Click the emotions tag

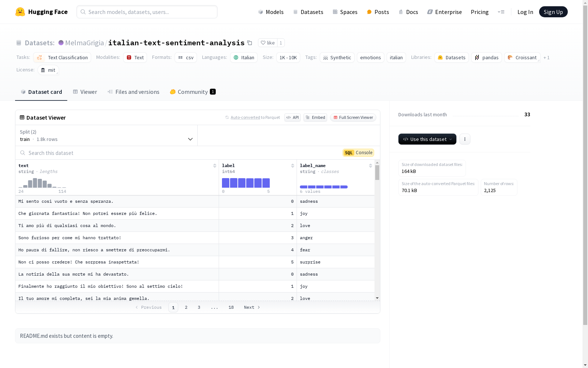click(x=370, y=57)
